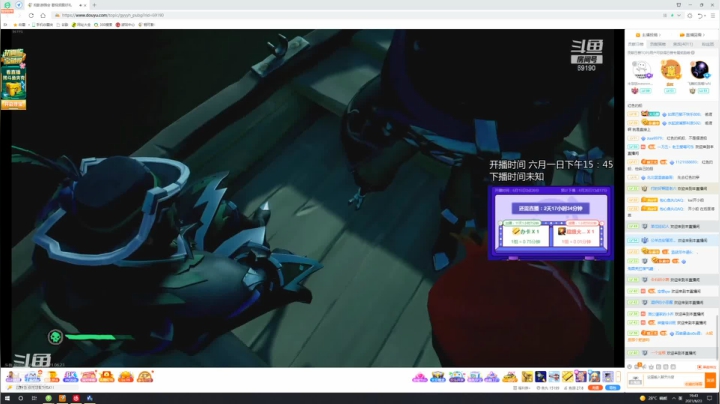This screenshot has height=404, width=720.
Task: Open the third sidebar tab with count
Action: [683, 44]
